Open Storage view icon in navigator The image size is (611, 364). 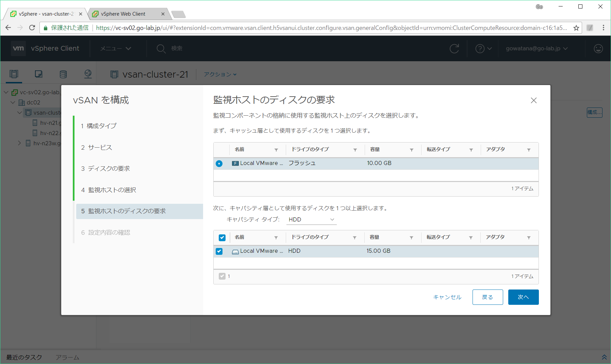[63, 74]
